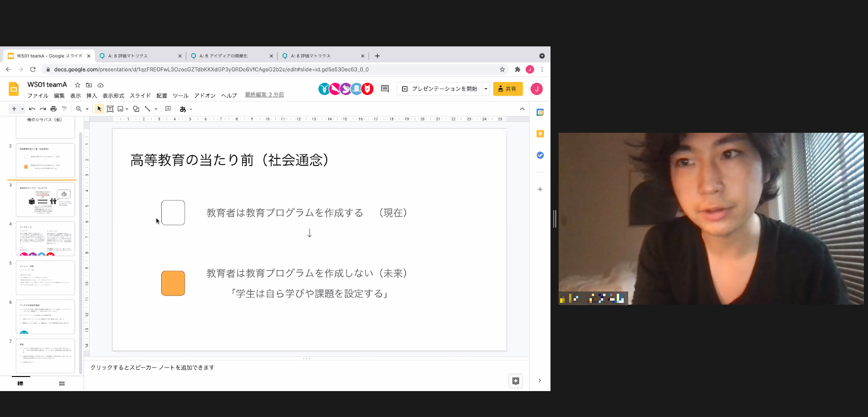Select the white rounded square on slide

point(173,213)
